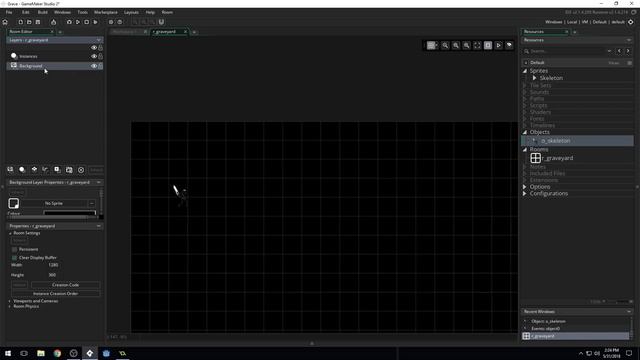Screen dimensions: 640x360
Task: Create a new project from toolbar
Action: coord(20,22)
